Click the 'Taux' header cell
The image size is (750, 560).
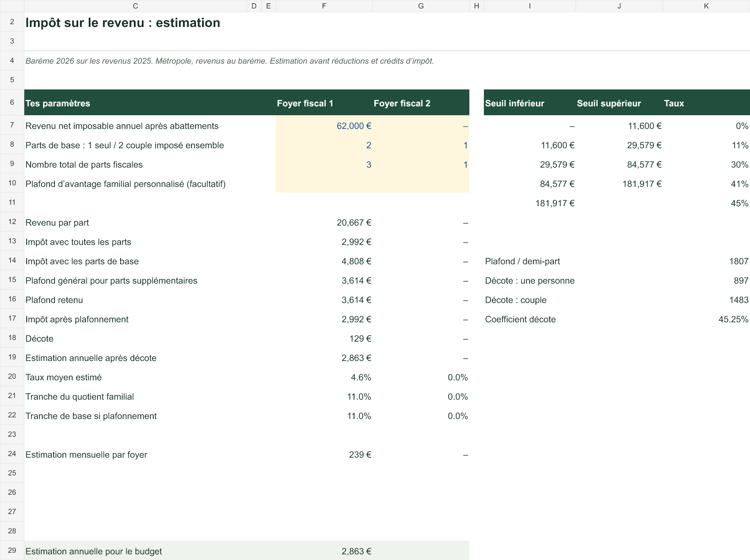click(x=706, y=103)
